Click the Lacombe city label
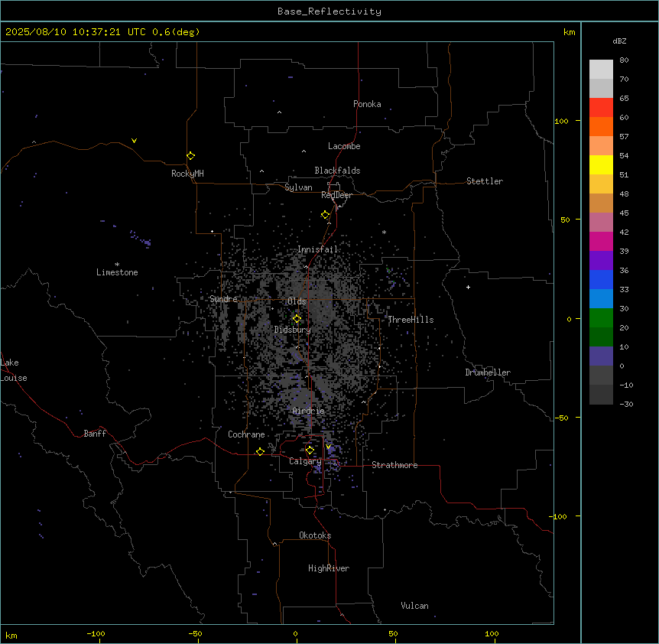This screenshot has height=644, width=659. point(344,146)
